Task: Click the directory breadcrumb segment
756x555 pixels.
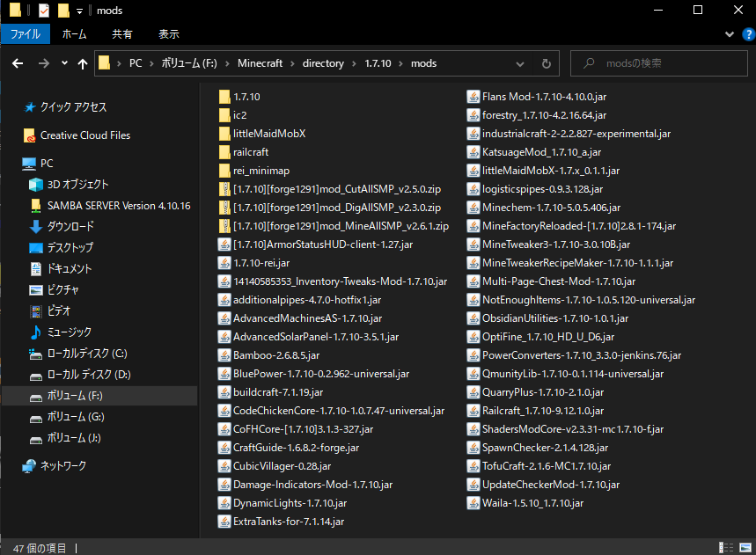Action: coord(323,63)
